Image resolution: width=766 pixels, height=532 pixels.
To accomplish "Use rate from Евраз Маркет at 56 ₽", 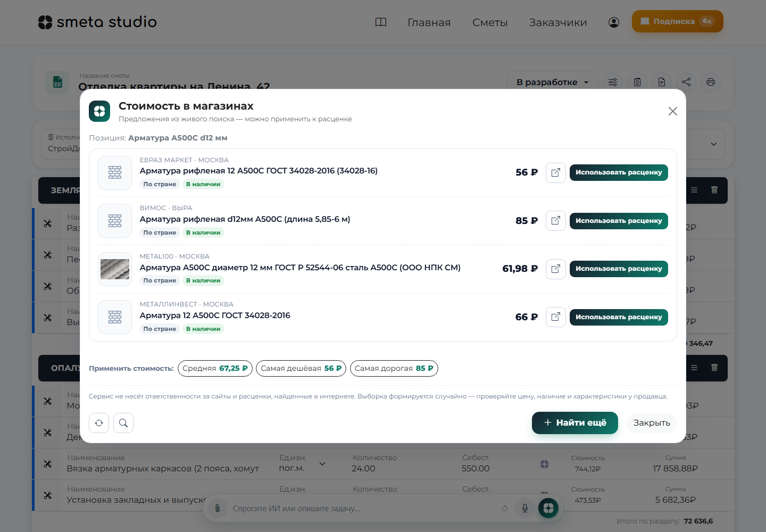I will coord(619,172).
